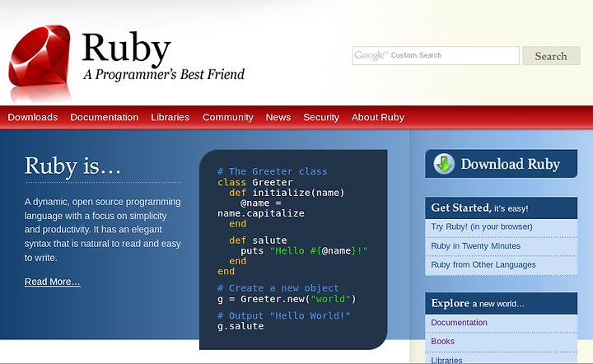Open Try Ruby! (in your browser) link
Screen dimensions: 593x364
click(482, 226)
